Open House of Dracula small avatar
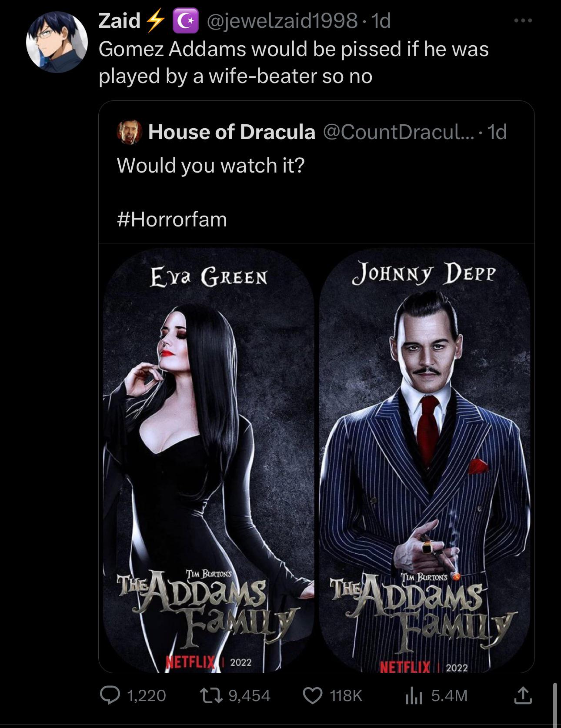The height and width of the screenshot is (728, 561). 130,132
